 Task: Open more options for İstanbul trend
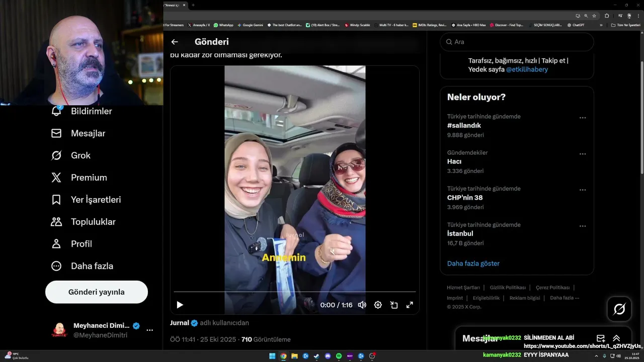coord(583,226)
